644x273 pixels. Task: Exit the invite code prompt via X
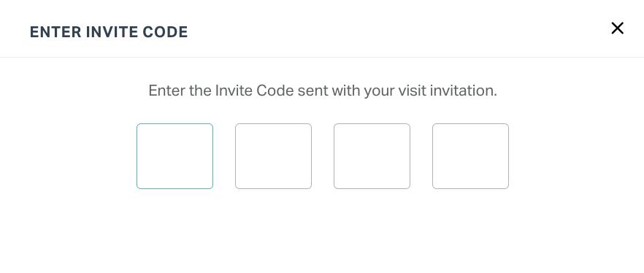pos(617,28)
